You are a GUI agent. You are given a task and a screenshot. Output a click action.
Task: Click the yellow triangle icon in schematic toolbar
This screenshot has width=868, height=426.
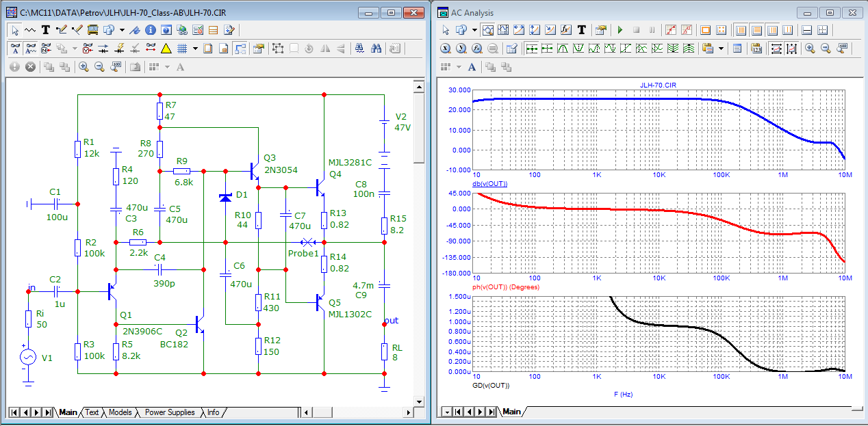click(x=166, y=49)
